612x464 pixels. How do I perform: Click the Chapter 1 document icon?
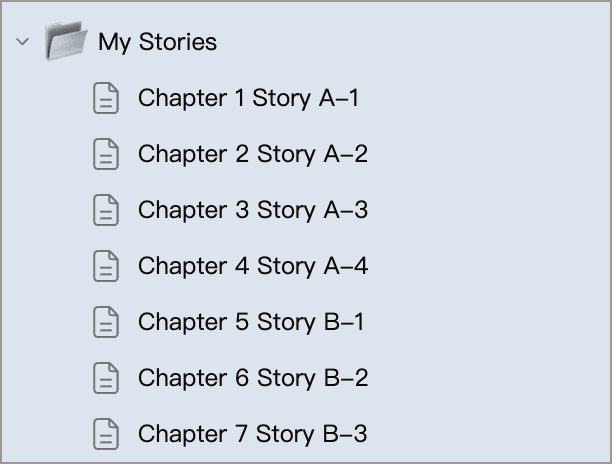point(105,99)
